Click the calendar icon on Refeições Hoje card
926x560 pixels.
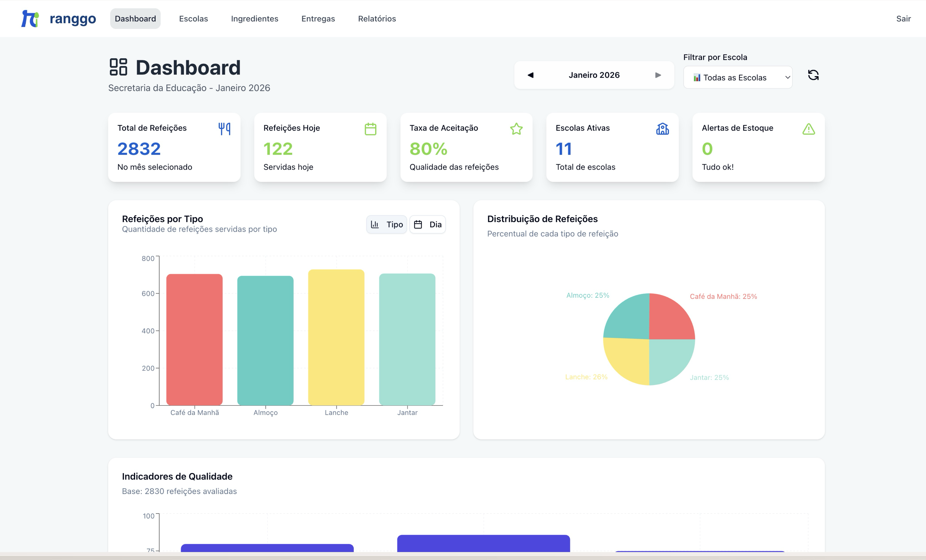[371, 128]
